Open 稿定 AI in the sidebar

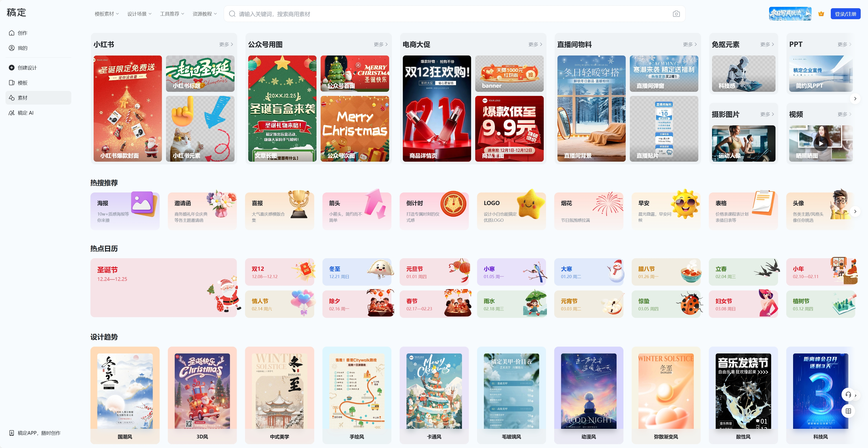pyautogui.click(x=25, y=113)
